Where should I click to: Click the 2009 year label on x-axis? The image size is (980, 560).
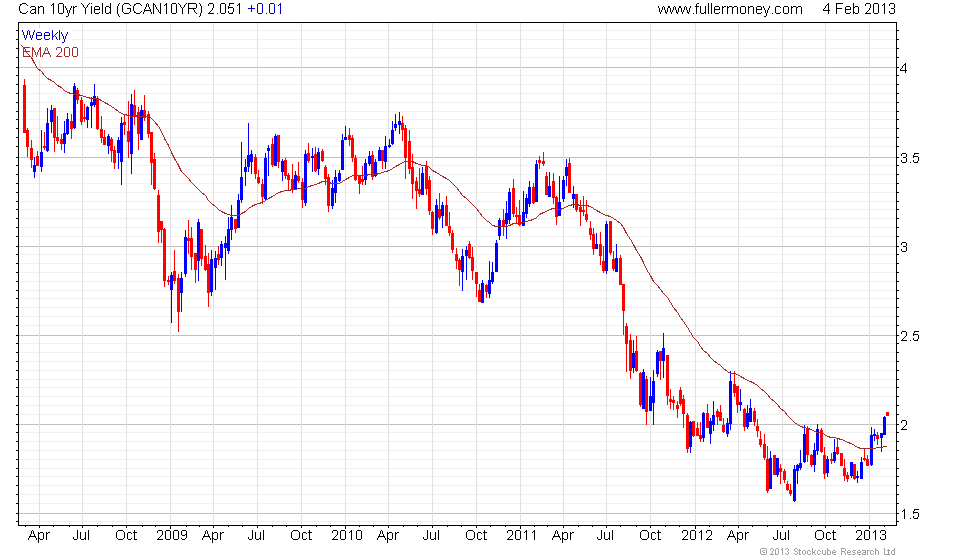[172, 536]
